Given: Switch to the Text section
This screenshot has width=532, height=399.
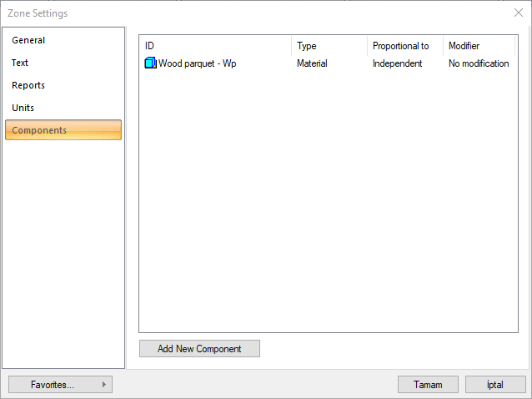Looking at the screenshot, I should [x=20, y=63].
